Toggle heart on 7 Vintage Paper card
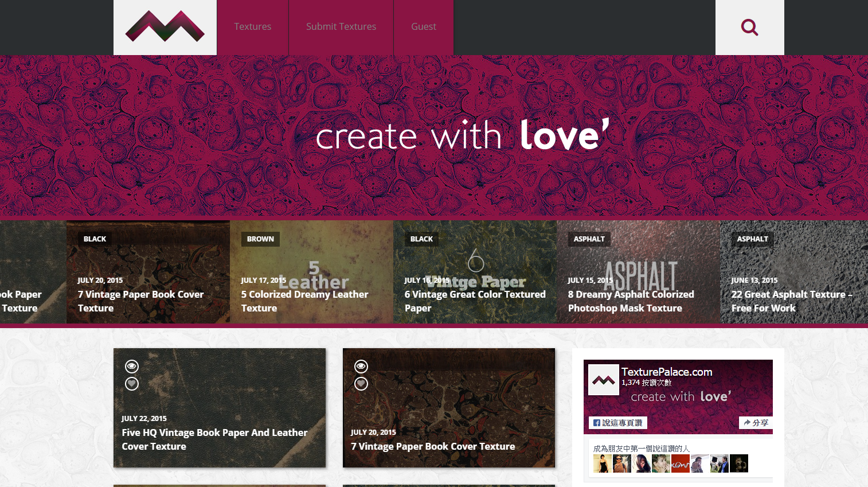 (x=361, y=384)
